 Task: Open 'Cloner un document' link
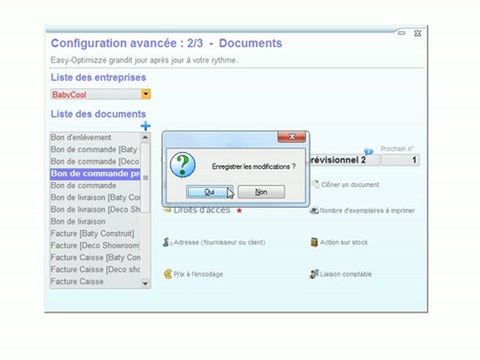tap(350, 185)
